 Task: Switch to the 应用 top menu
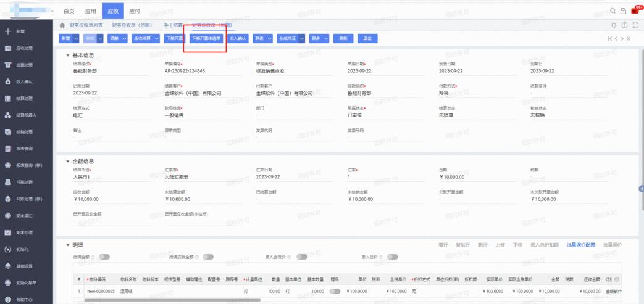click(90, 11)
